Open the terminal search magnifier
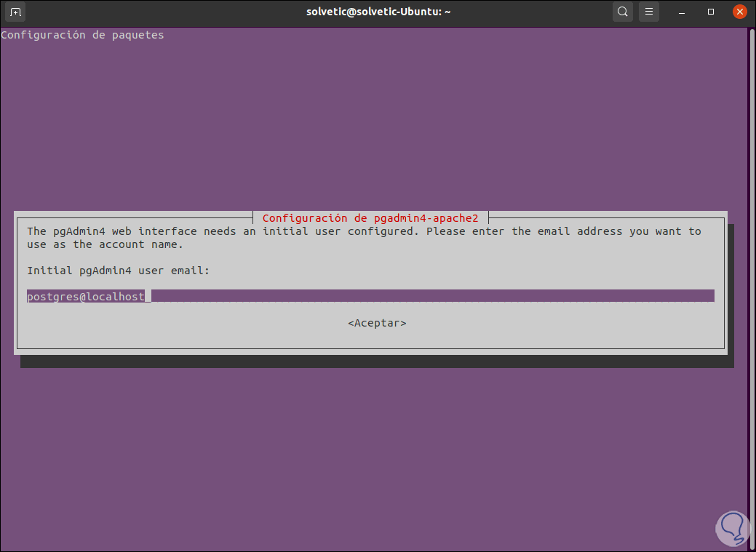 click(x=622, y=12)
